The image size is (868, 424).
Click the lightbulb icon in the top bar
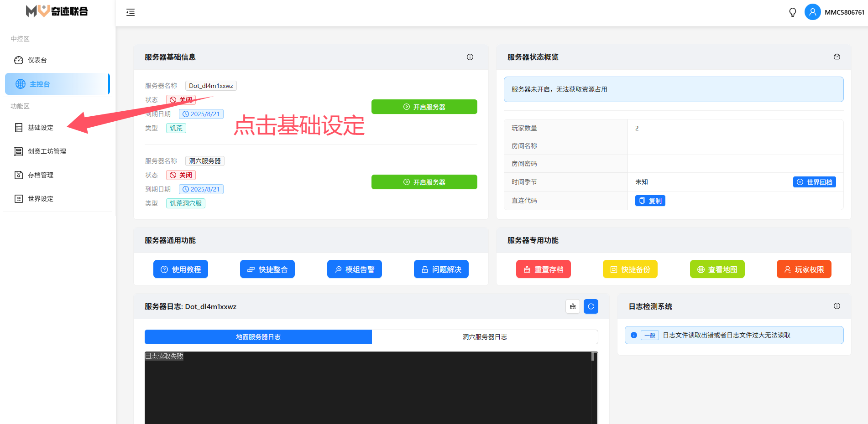(793, 12)
